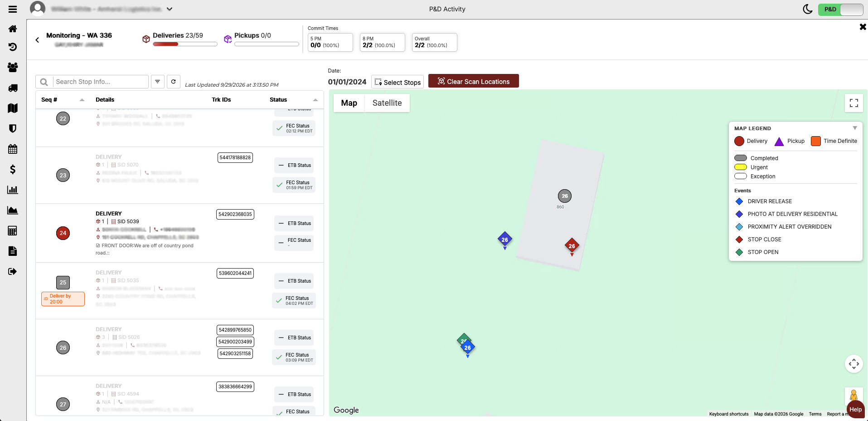This screenshot has height=421, width=868.
Task: Open the truck icon in sidebar
Action: click(13, 88)
